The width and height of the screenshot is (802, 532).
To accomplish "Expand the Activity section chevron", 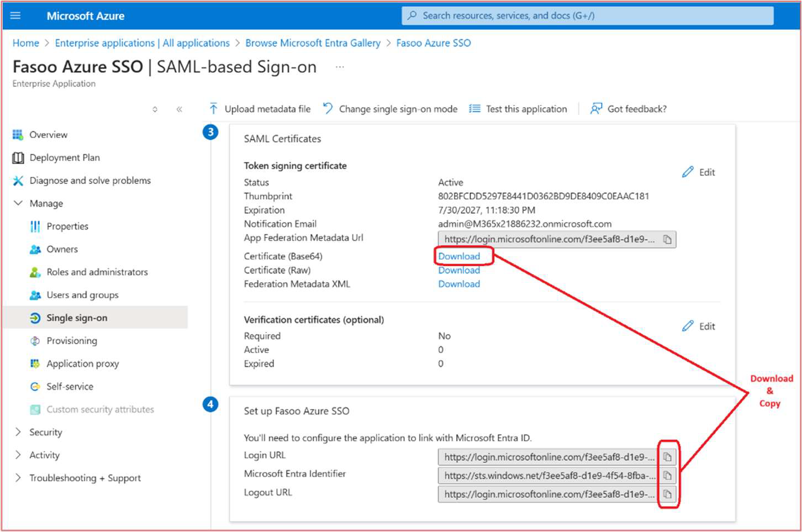I will click(x=18, y=455).
